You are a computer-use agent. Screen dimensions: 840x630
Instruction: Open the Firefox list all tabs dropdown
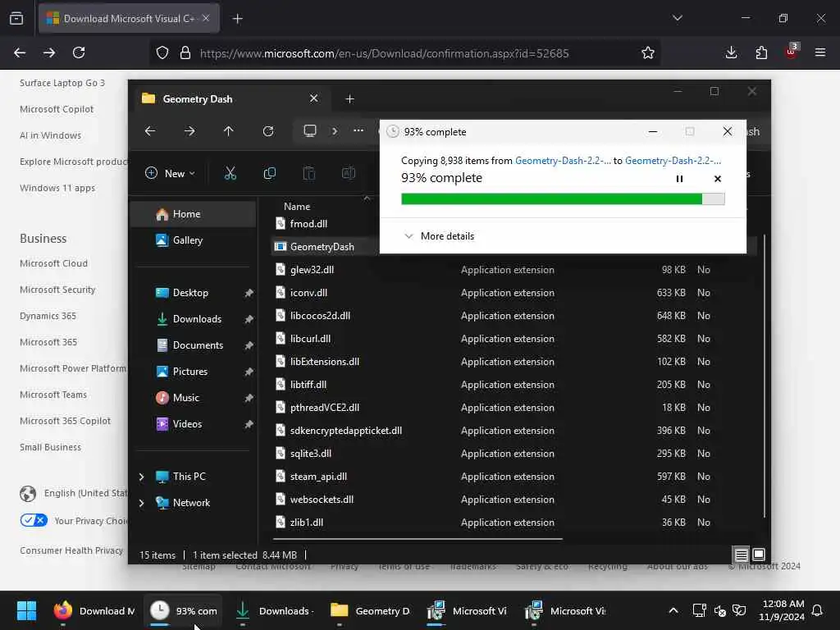pyautogui.click(x=677, y=18)
